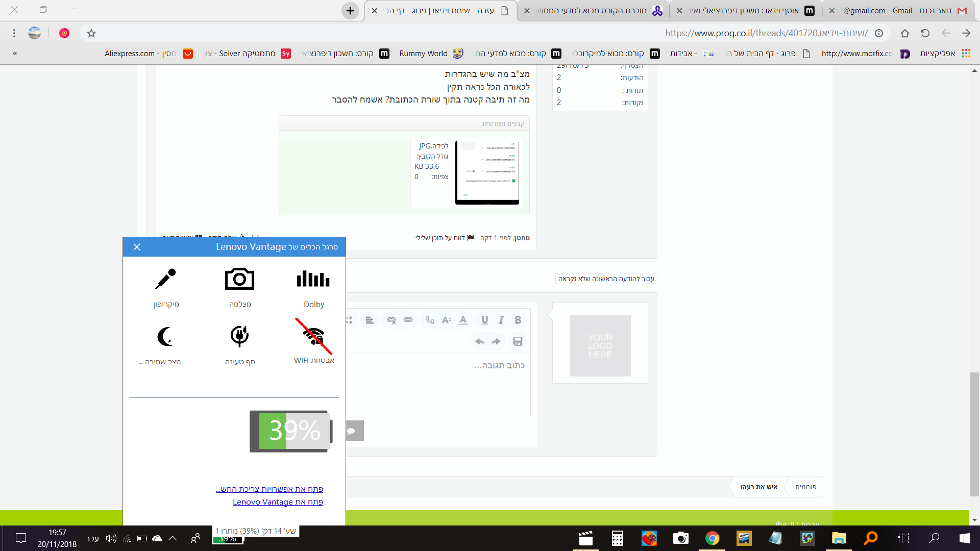980x551 pixels.
Task: Open new browser tab with plus button
Action: click(x=350, y=11)
